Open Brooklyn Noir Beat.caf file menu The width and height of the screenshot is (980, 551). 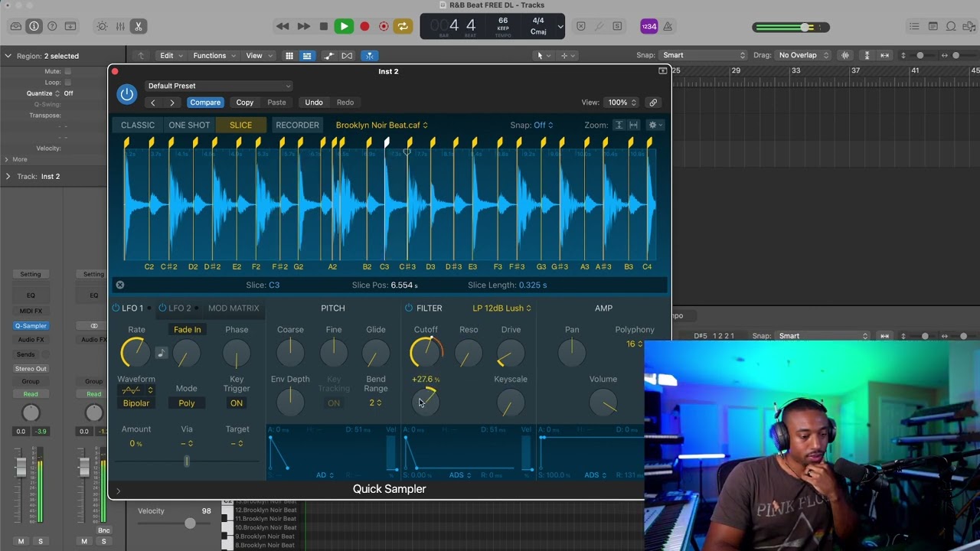click(x=381, y=125)
